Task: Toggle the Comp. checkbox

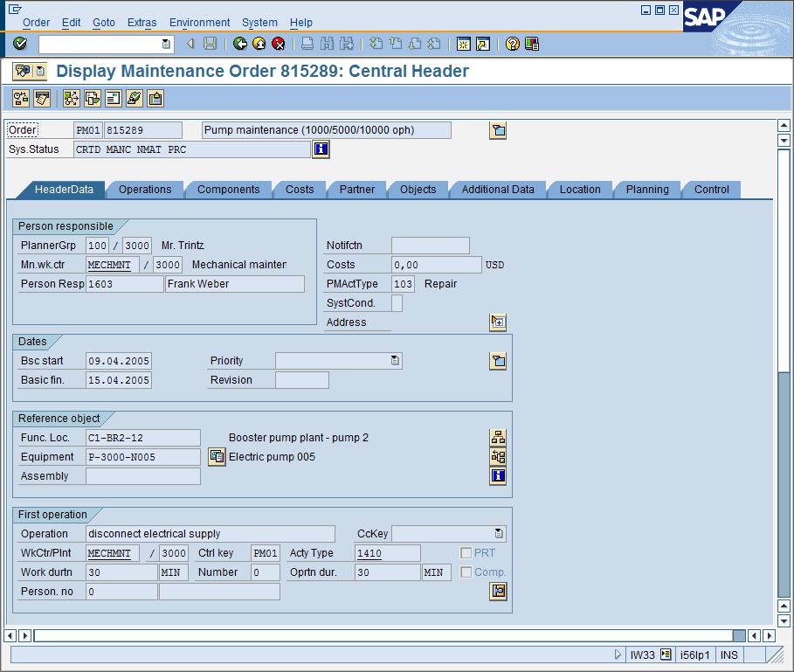Action: pos(466,572)
